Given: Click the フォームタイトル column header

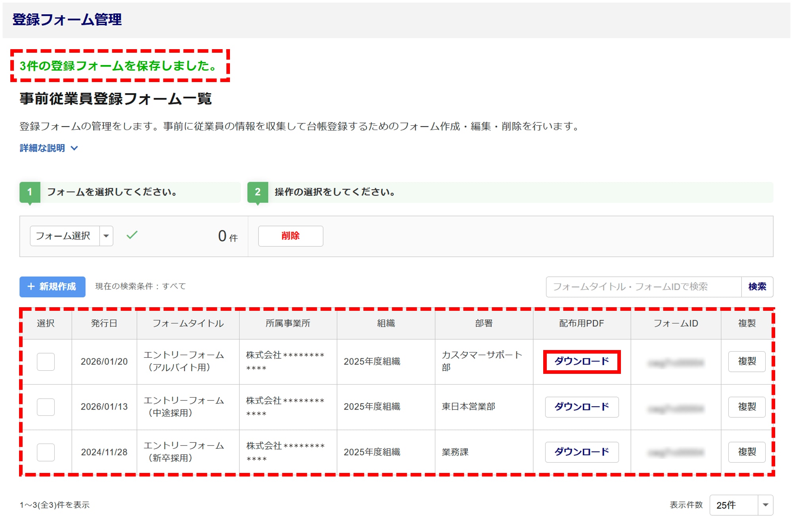Looking at the screenshot, I should coord(188,323).
